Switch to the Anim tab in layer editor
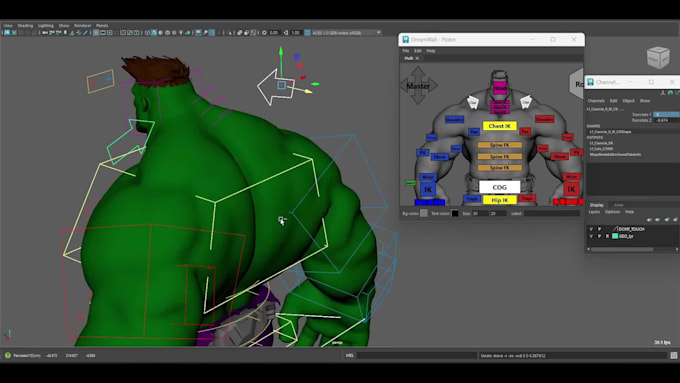The height and width of the screenshot is (383, 680). click(618, 205)
